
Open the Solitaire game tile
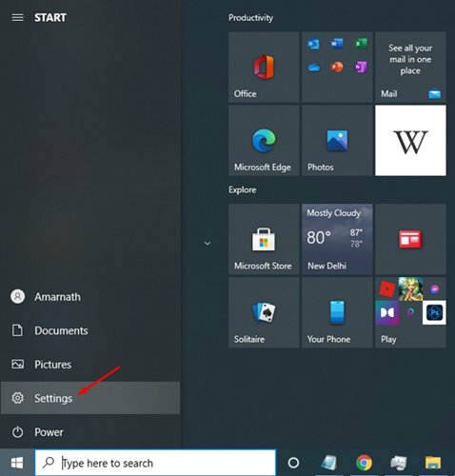pos(264,312)
